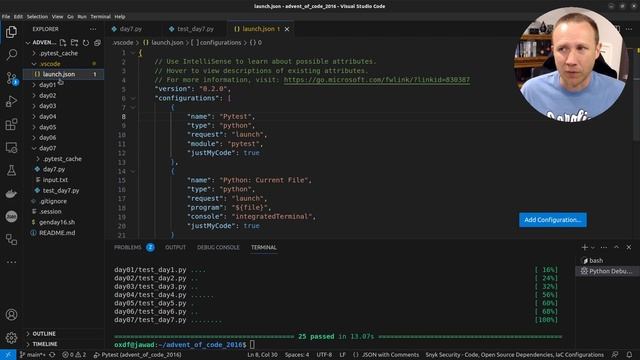Close the bottom panel
Viewport: 640px width, 360px height.
[x=629, y=247]
